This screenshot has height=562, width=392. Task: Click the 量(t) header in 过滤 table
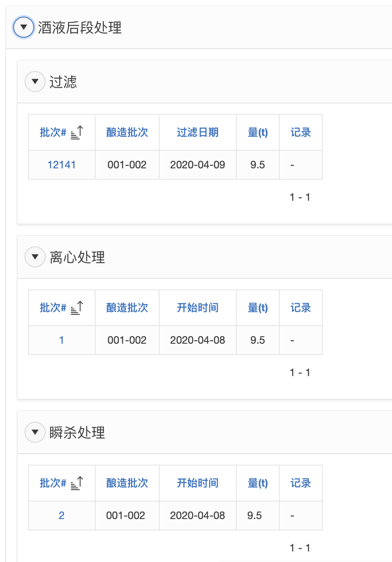click(258, 132)
